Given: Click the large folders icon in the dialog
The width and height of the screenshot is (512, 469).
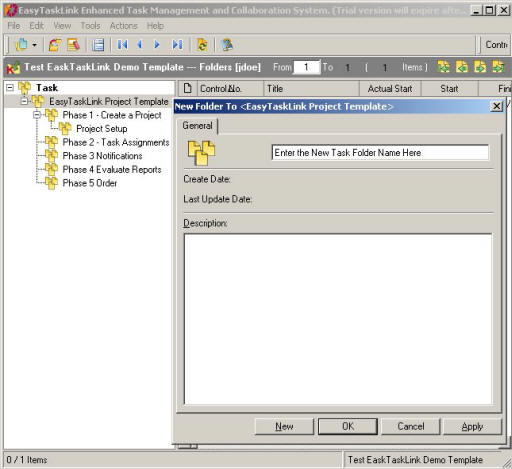Looking at the screenshot, I should coord(202,153).
